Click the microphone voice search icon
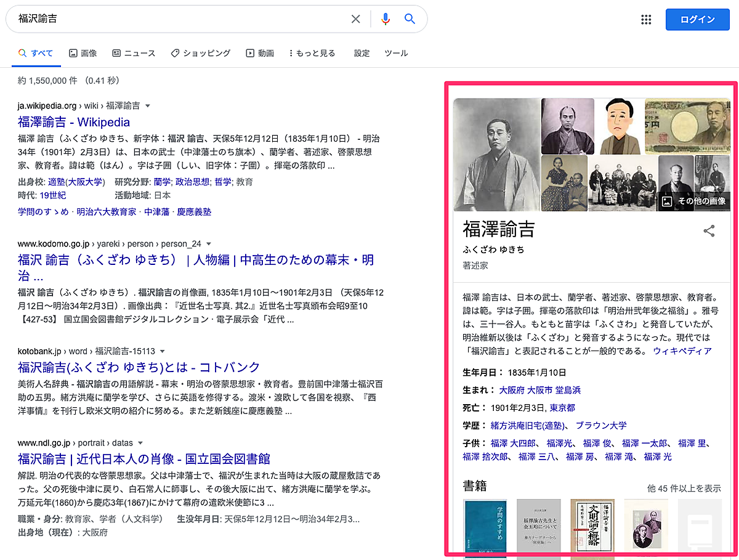The width and height of the screenshot is (739, 560). click(386, 19)
